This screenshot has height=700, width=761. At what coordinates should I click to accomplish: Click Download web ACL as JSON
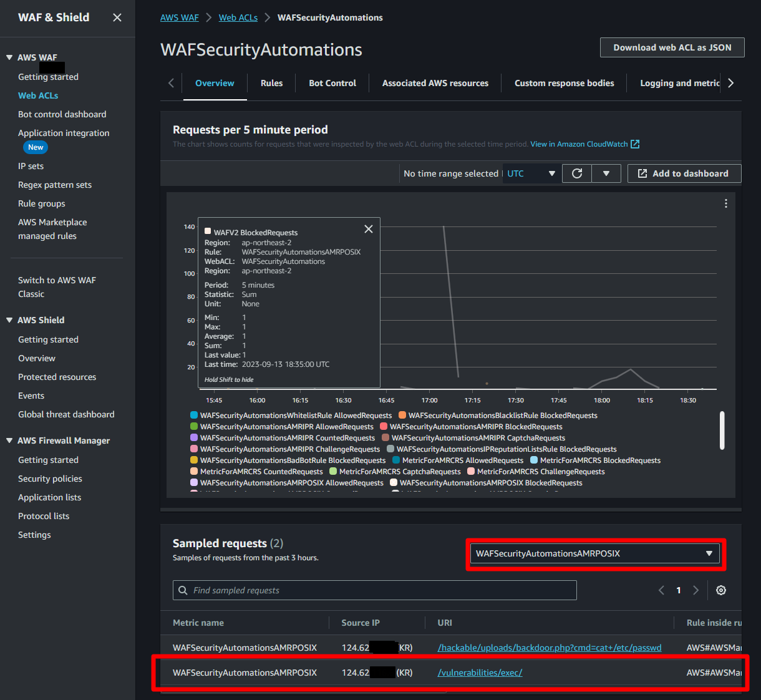672,47
